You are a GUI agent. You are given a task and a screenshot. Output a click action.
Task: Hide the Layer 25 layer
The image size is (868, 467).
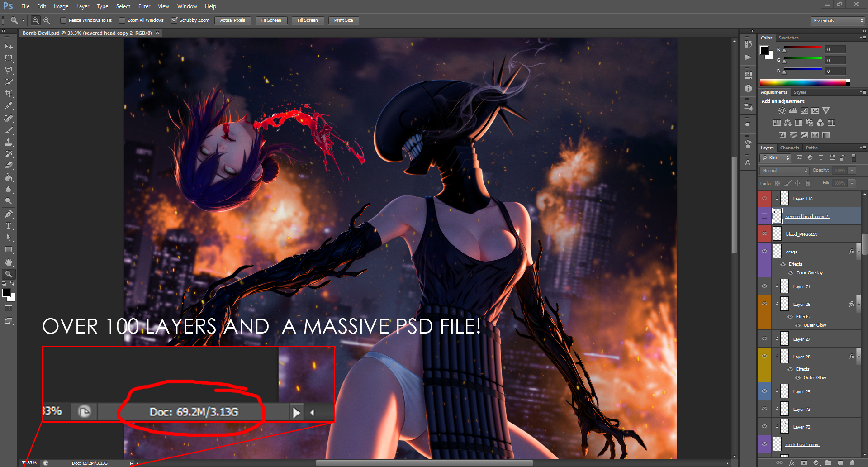764,391
